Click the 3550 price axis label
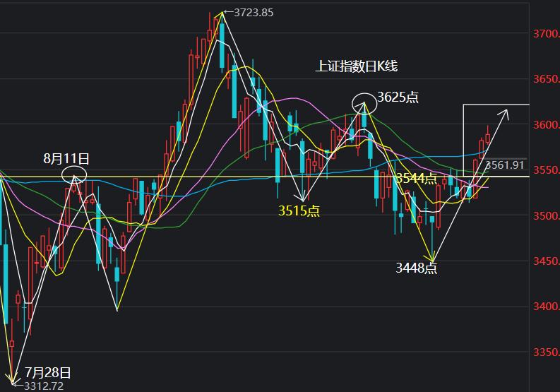 click(x=547, y=170)
